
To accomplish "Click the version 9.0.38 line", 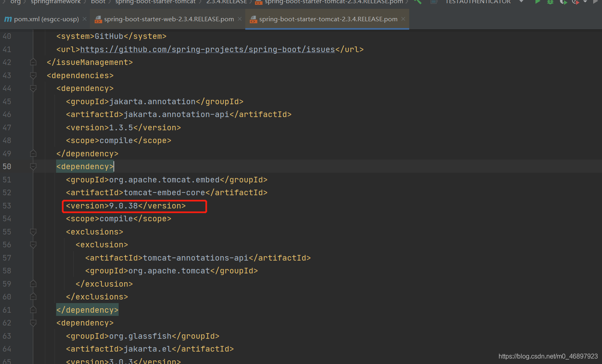I will tap(126, 206).
